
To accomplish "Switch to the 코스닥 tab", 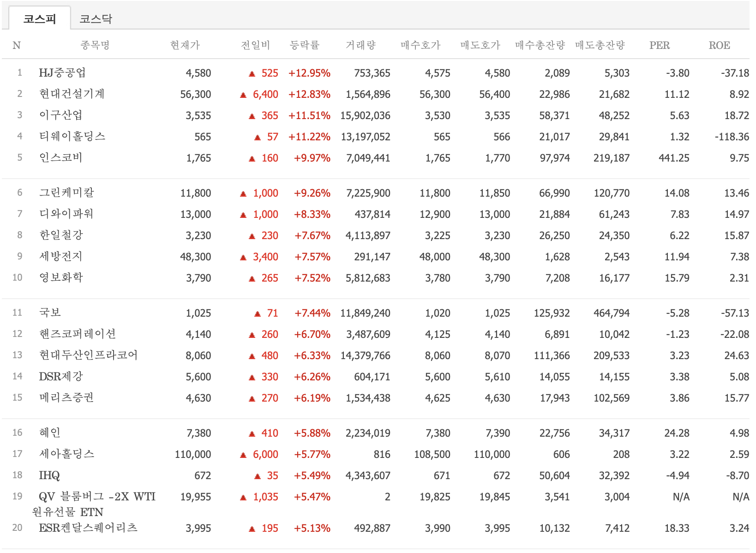I will click(x=96, y=18).
